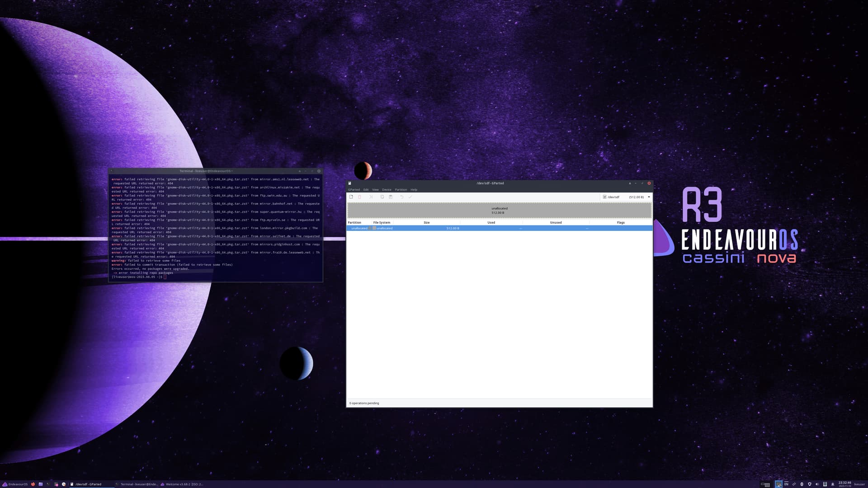Click the Paste partition icon in GParted toolbar

pyautogui.click(x=391, y=197)
